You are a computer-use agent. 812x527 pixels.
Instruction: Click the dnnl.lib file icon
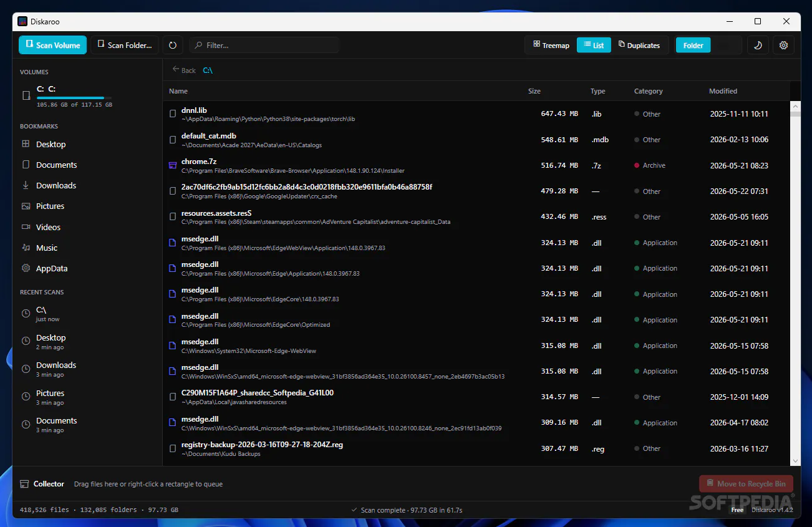click(173, 114)
